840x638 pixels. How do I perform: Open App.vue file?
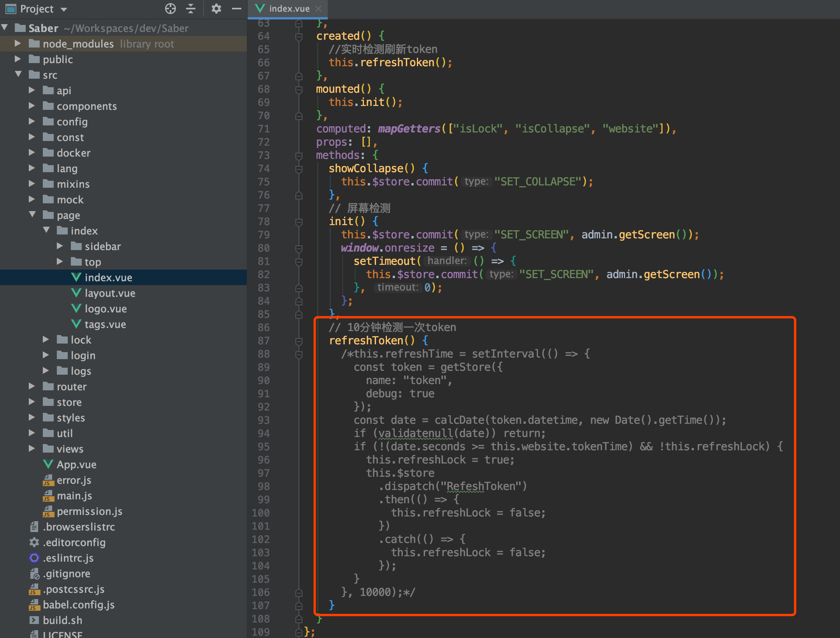pyautogui.click(x=76, y=464)
